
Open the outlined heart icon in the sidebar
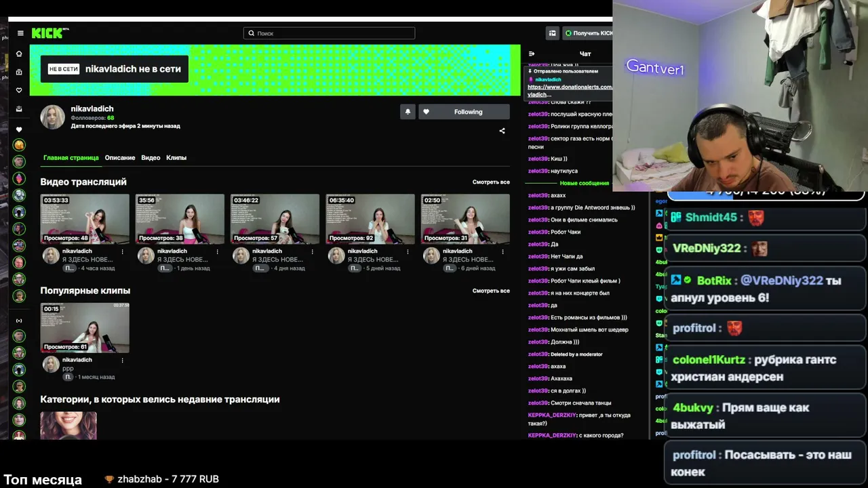point(19,90)
